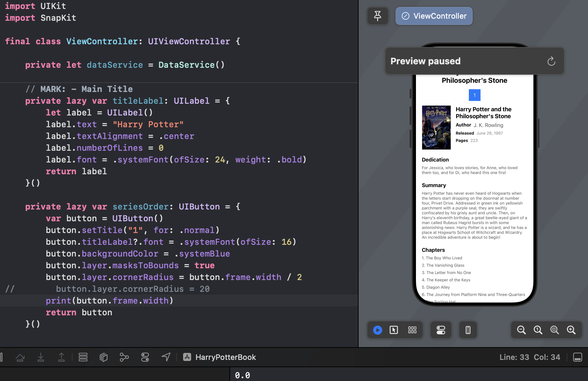
Task: Zoom preview to fit
Action: (x=554, y=330)
